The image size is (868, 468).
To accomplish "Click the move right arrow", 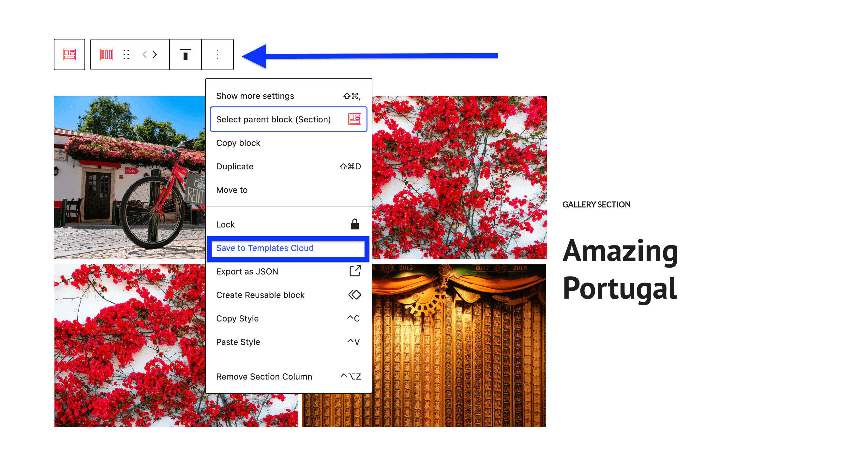I will click(x=155, y=54).
